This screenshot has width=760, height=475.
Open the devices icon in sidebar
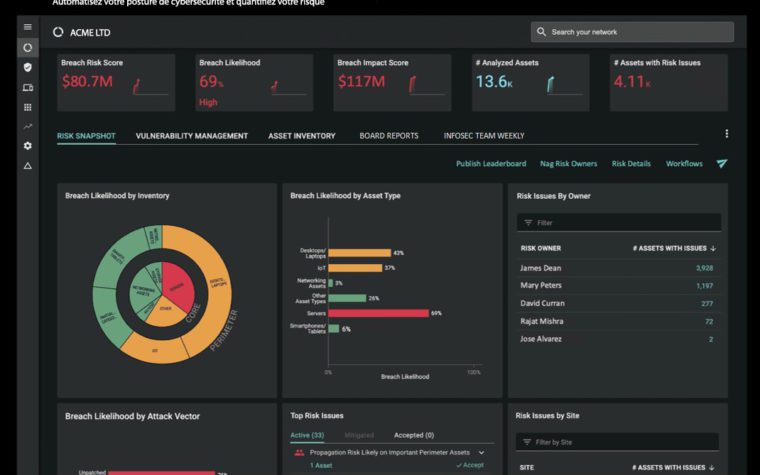(28, 88)
